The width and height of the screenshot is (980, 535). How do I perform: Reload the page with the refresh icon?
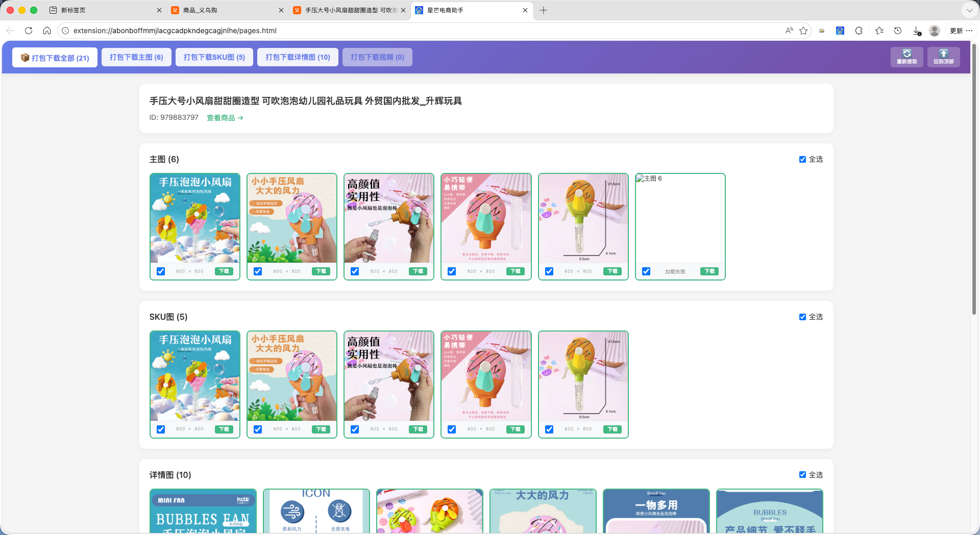point(29,31)
